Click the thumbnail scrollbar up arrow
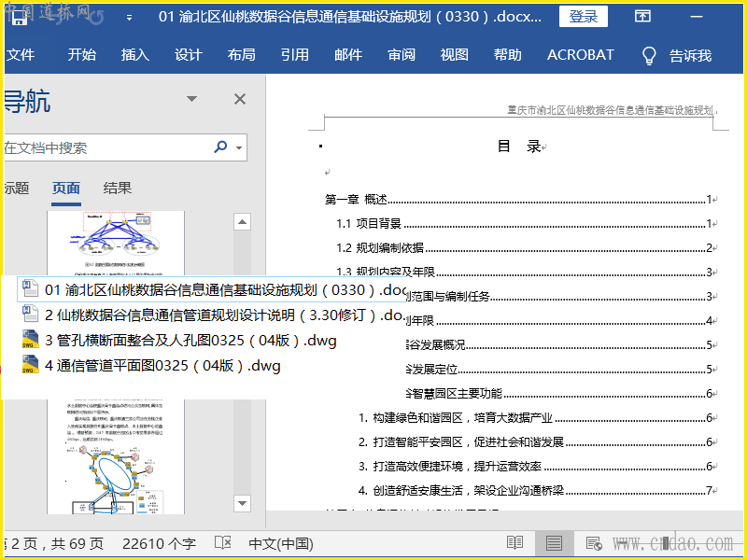 242,222
